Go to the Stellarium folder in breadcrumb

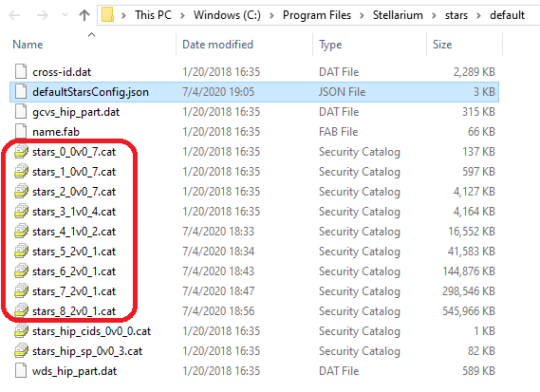coord(398,15)
